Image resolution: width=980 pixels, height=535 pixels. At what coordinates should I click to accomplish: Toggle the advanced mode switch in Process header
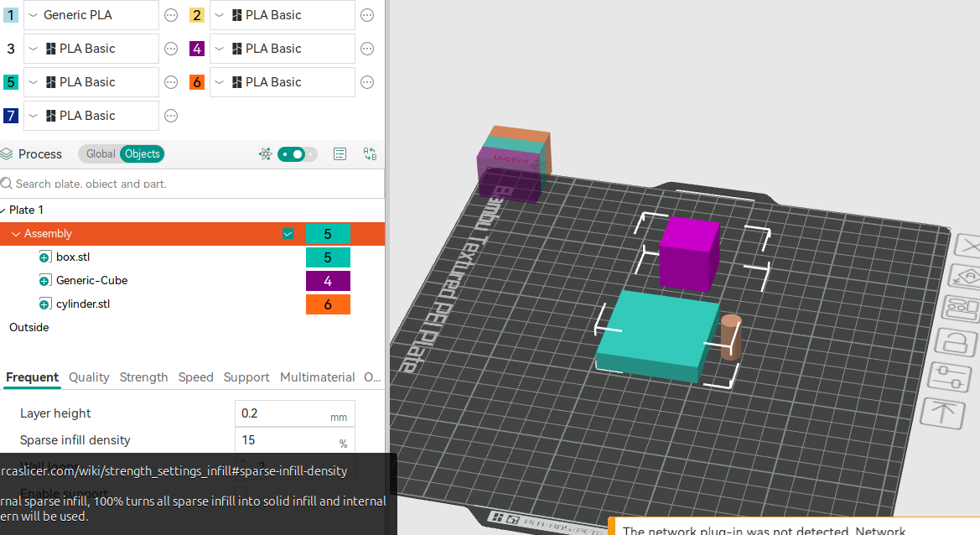point(297,153)
